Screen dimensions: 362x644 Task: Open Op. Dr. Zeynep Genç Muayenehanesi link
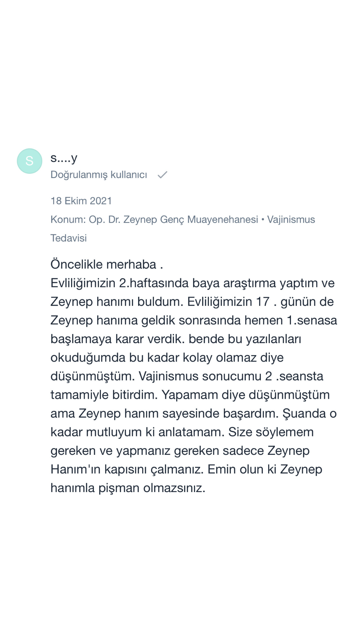click(x=173, y=219)
